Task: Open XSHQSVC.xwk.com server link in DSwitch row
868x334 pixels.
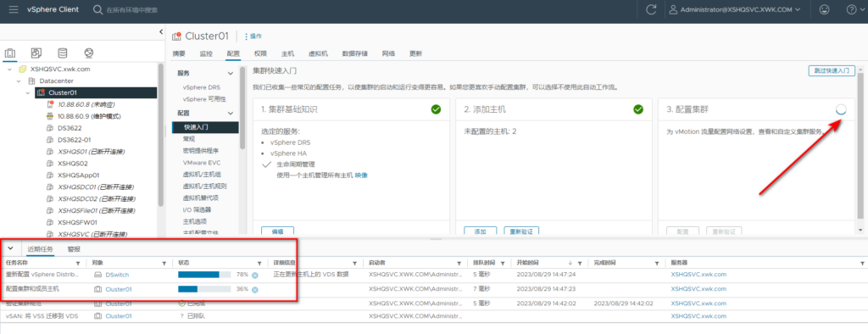Action: click(698, 274)
